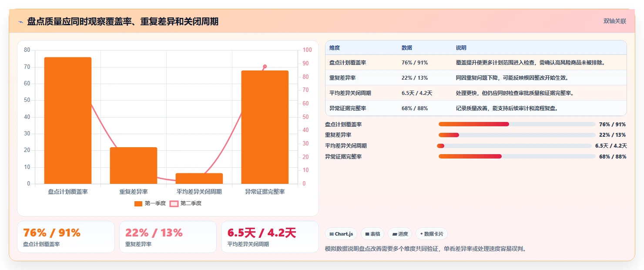Click the pink line point above 异常证据完整率 bar
Screen dimensions: 644x270
point(265,67)
